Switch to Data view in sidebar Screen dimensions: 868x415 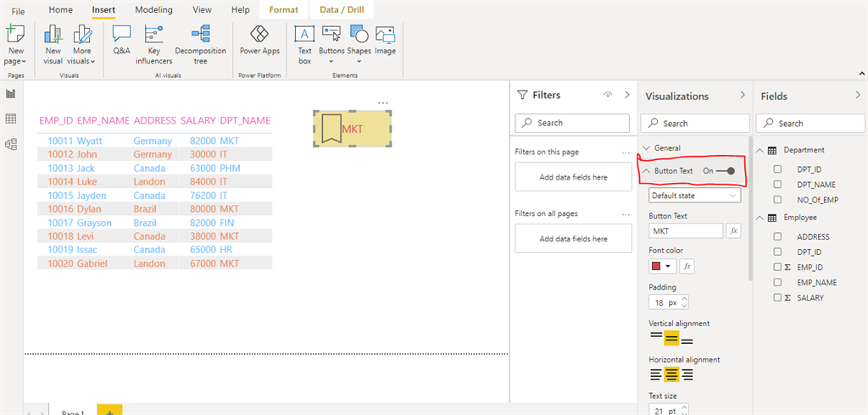pos(10,119)
